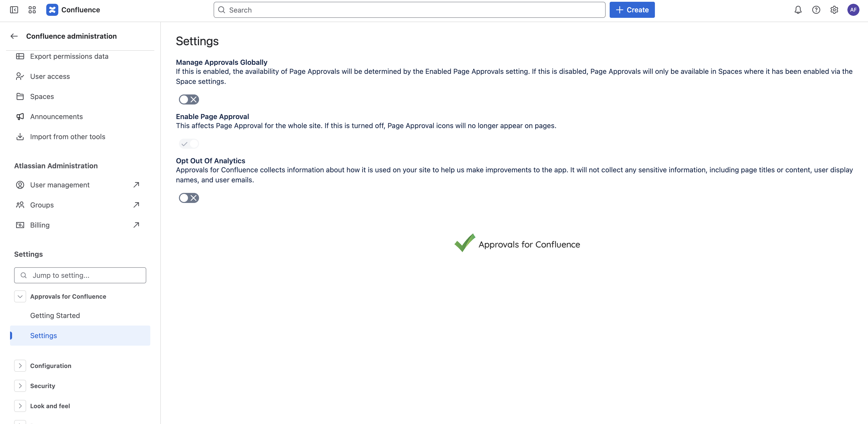Open Import from other tools

[67, 137]
